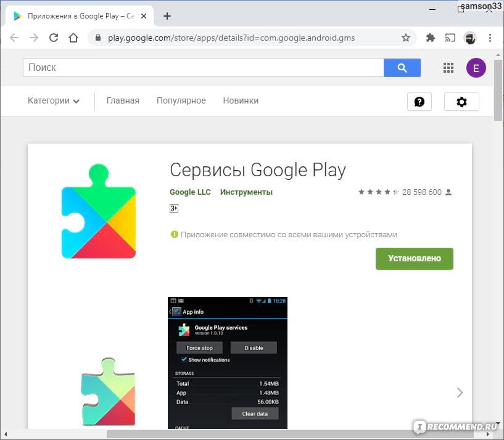The image size is (504, 440).
Task: Click the compatibility message text
Action: [x=289, y=235]
